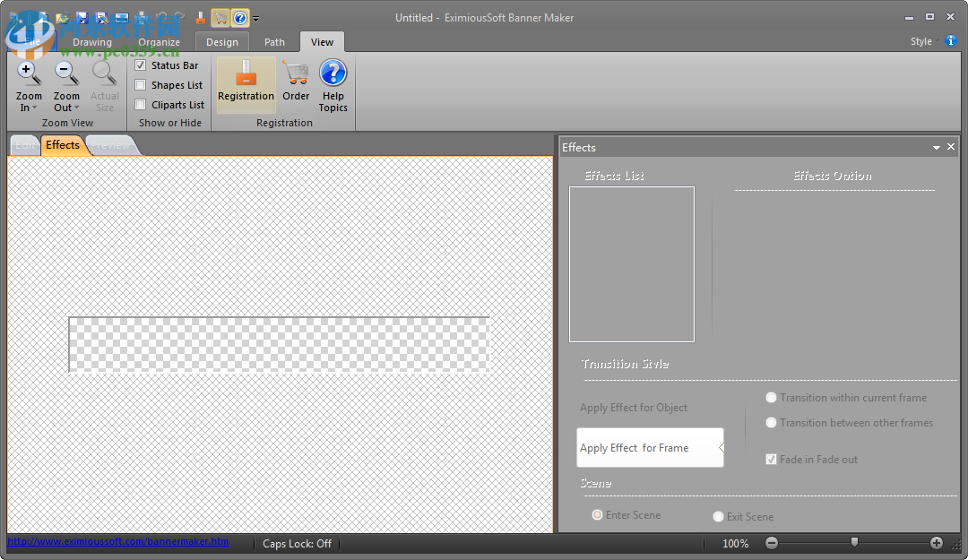Click the Caps Lock status bar indicator
This screenshot has height=560, width=968.
tap(297, 543)
